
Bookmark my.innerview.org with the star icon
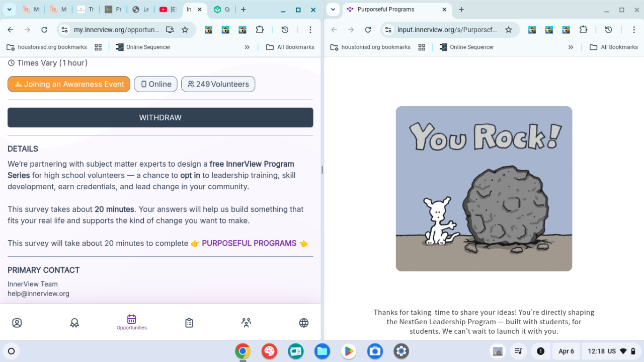click(185, 30)
